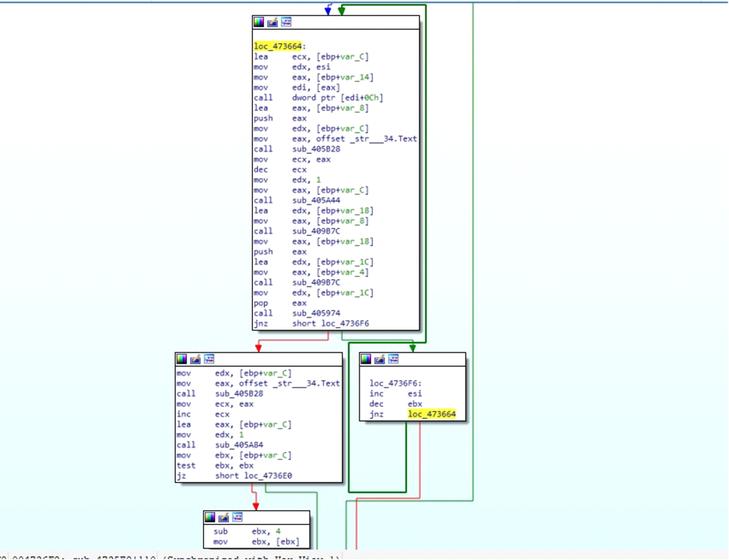Click the color swatch on the left middle node header
The image size is (729, 560).
pos(181,359)
